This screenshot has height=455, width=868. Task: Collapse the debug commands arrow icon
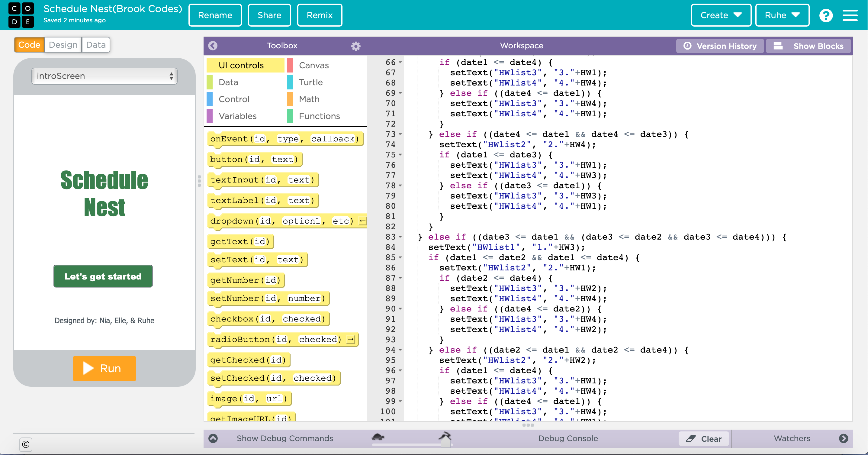click(213, 438)
